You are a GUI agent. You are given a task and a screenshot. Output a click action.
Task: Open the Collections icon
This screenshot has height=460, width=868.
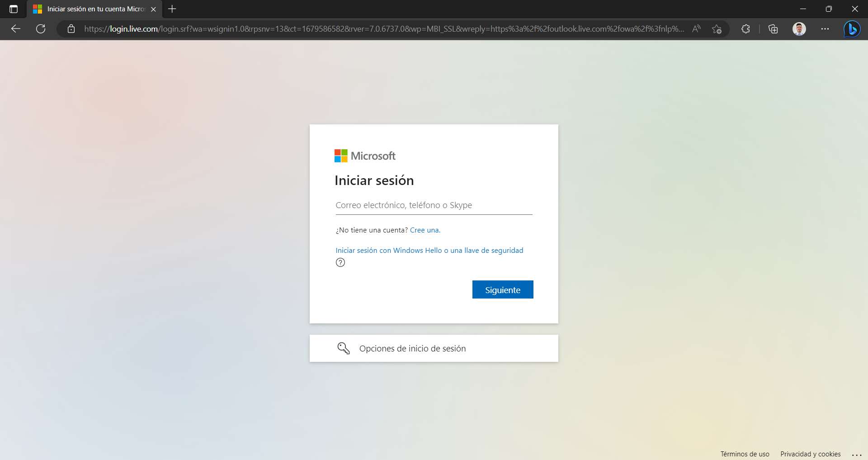pos(773,29)
